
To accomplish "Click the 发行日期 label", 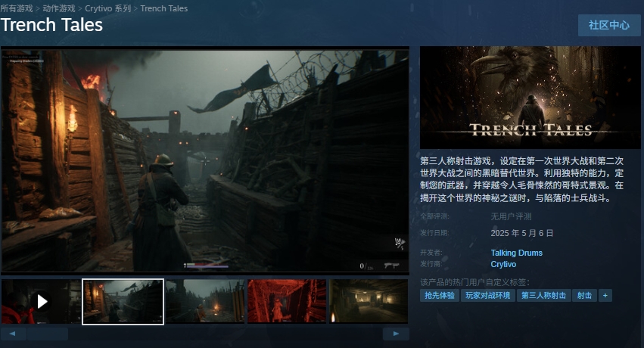I will [434, 233].
